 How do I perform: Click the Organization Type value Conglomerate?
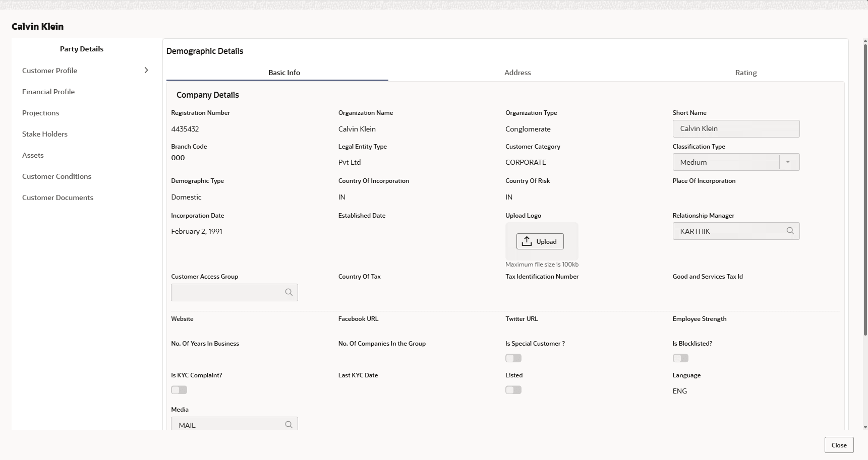[528, 129]
